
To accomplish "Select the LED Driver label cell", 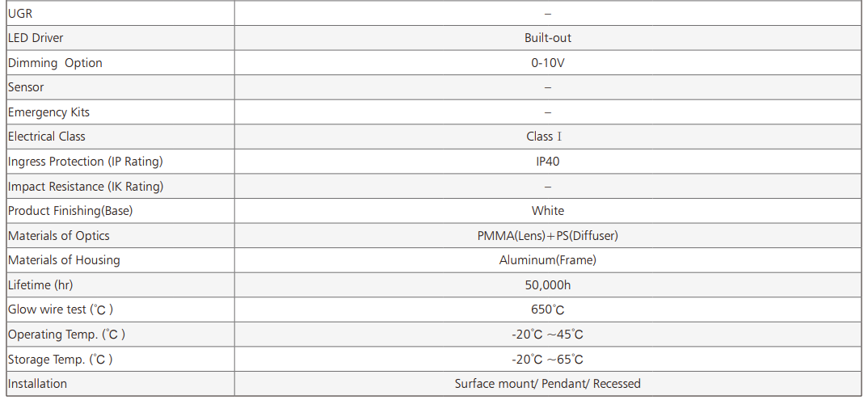I will coord(36,38).
